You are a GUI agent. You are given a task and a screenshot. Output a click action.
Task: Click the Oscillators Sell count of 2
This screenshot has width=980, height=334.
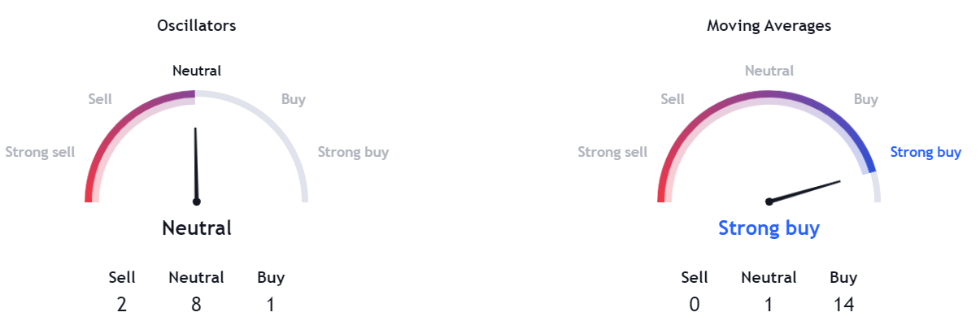coord(122,304)
